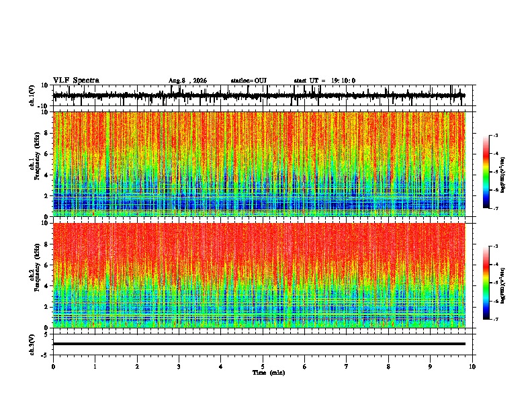
Task: Click the "ch.3(V)" vertical axis label
Action: (32, 345)
